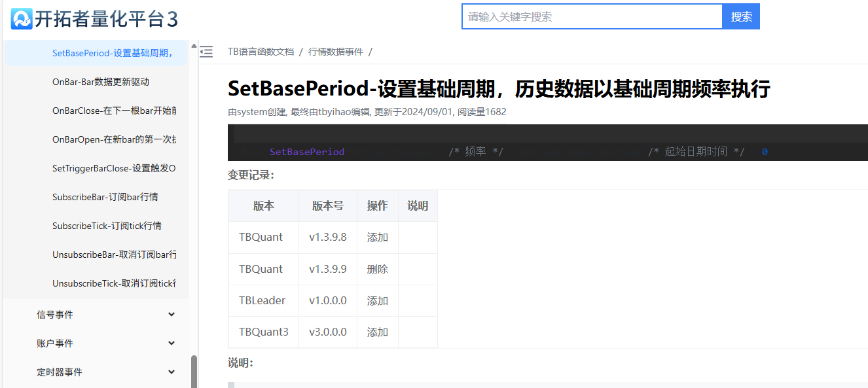This screenshot has height=388, width=868.
Task: Focus the keyword search input field
Action: click(592, 17)
